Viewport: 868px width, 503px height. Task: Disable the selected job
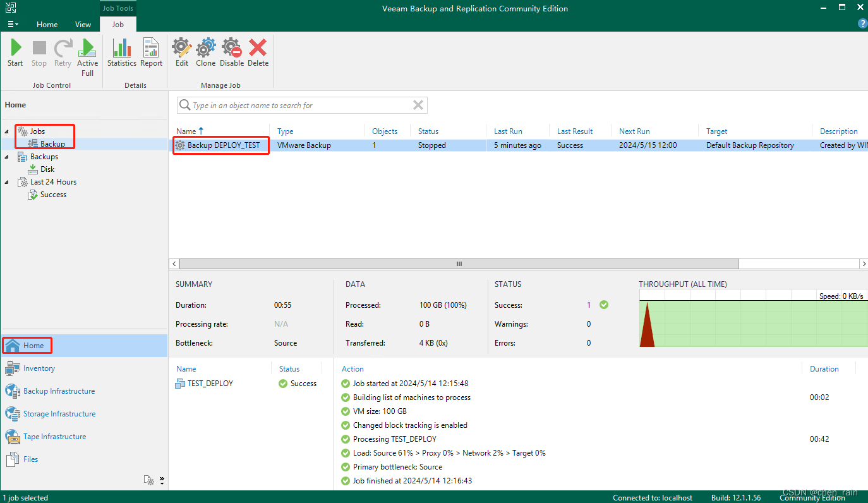coord(232,52)
